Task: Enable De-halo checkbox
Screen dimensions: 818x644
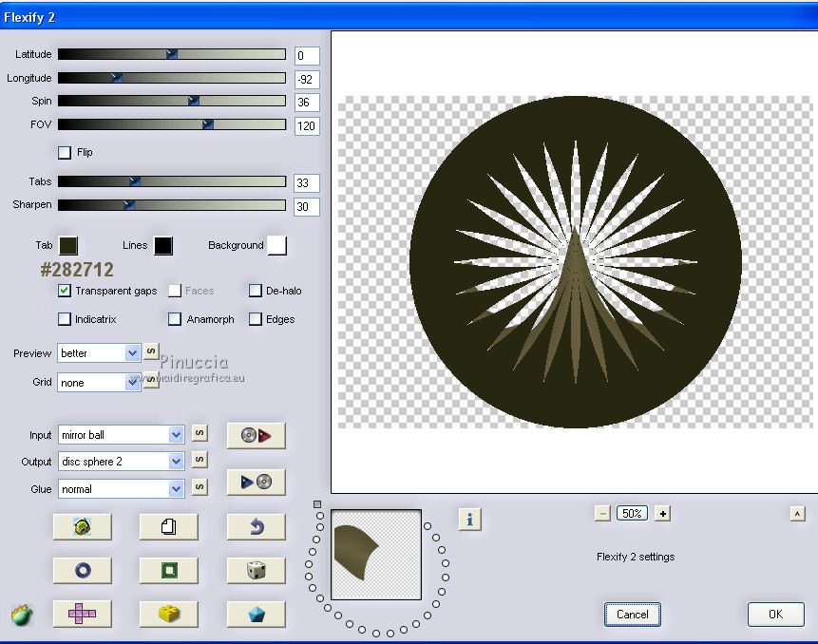Action: 256,291
